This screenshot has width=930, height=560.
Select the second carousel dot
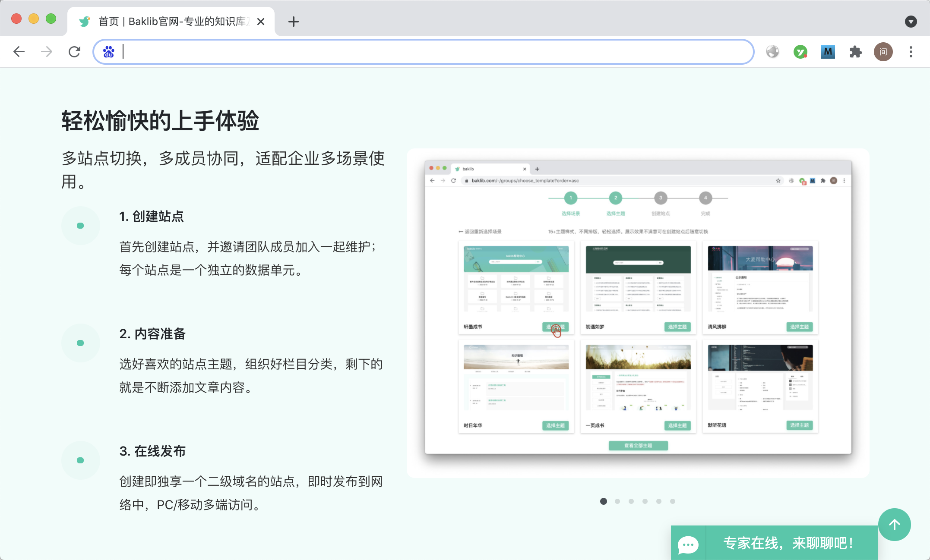coord(617,501)
